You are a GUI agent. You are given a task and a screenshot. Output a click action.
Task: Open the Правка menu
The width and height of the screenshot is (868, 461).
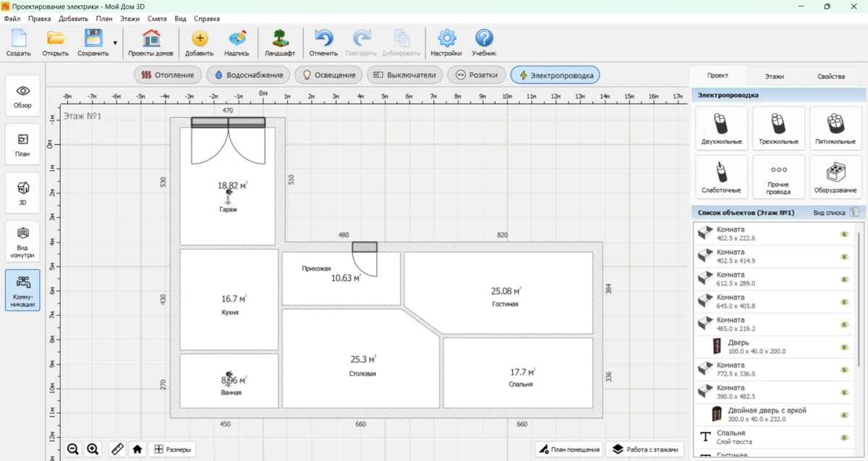coord(39,19)
